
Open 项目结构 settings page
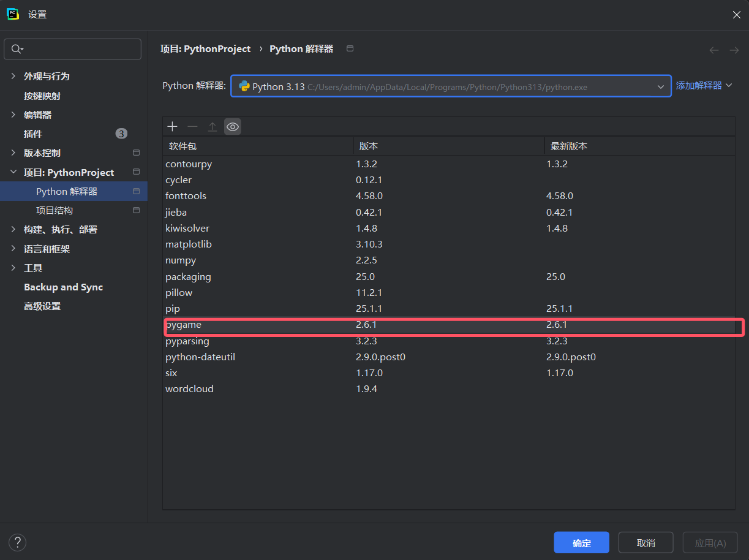[55, 210]
